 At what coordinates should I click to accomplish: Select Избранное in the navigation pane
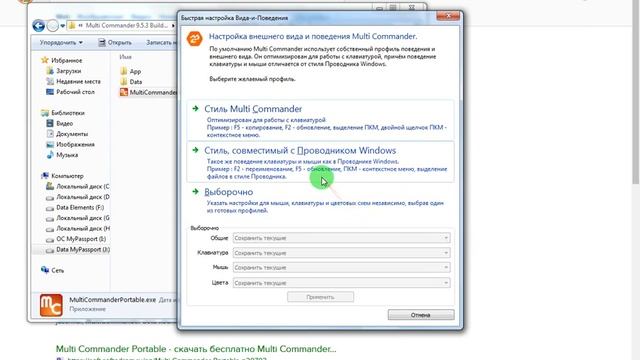coord(67,60)
